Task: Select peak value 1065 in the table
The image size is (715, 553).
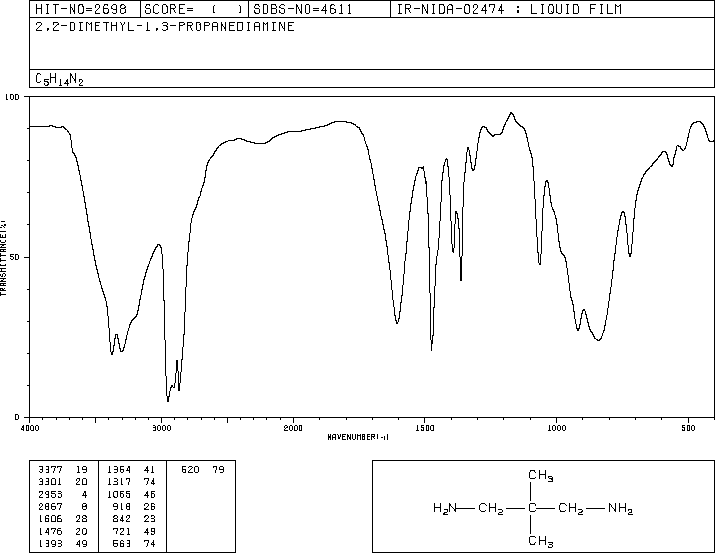Action: (x=119, y=494)
